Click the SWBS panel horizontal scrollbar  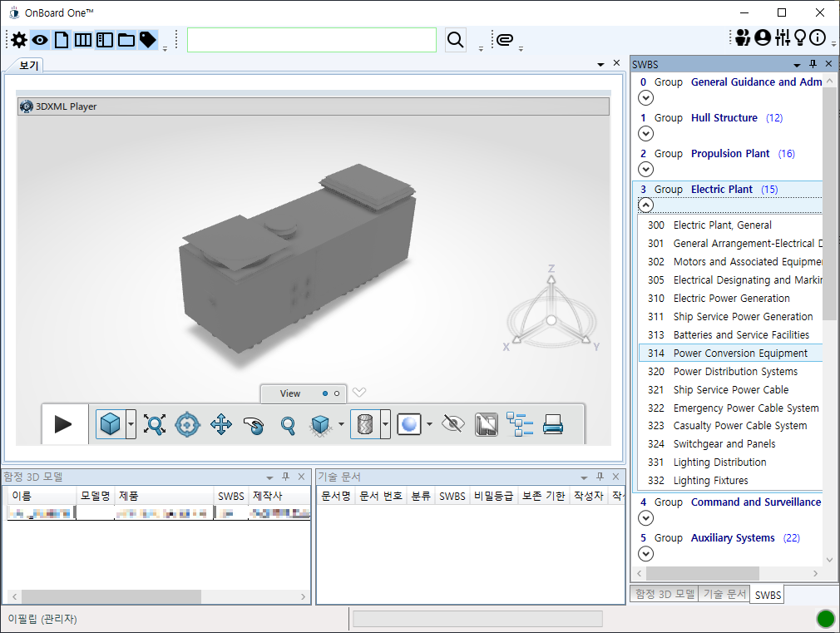pos(702,573)
